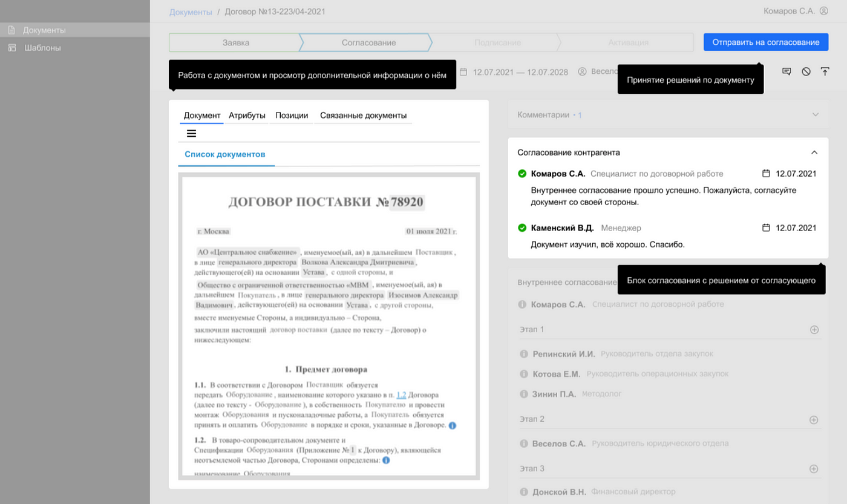Select the Подписание workflow step
The height and width of the screenshot is (504, 847).
[497, 42]
